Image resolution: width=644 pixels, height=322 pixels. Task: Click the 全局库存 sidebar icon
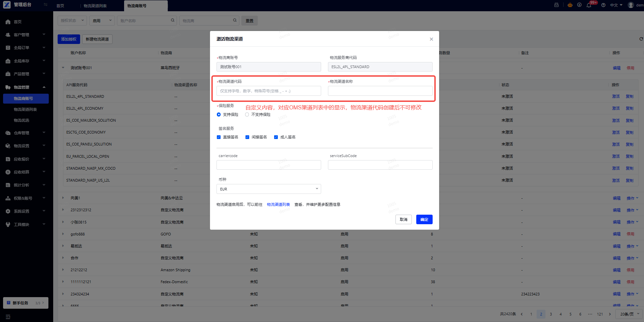click(x=8, y=61)
